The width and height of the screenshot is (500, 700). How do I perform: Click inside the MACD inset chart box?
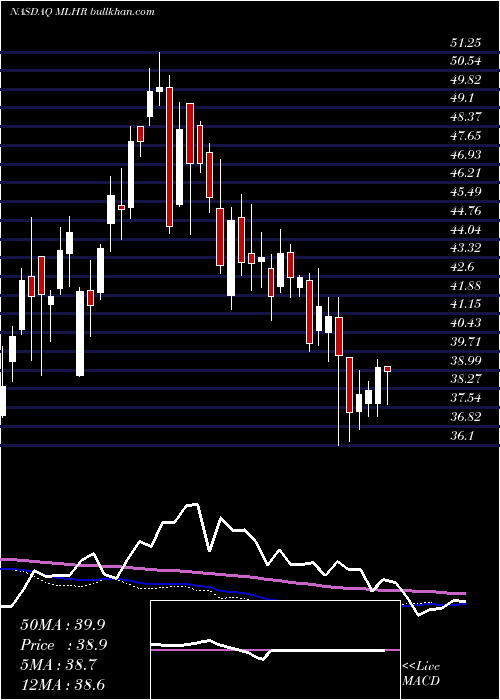tap(275, 650)
